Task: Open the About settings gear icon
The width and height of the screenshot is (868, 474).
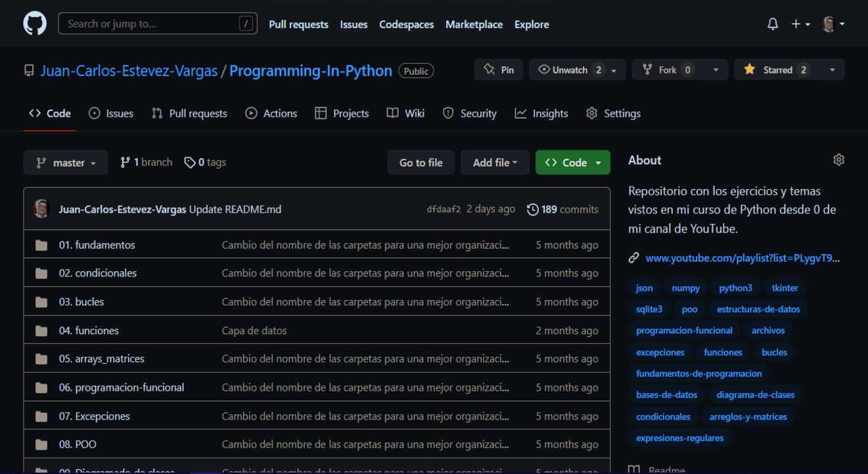Action: [x=838, y=160]
